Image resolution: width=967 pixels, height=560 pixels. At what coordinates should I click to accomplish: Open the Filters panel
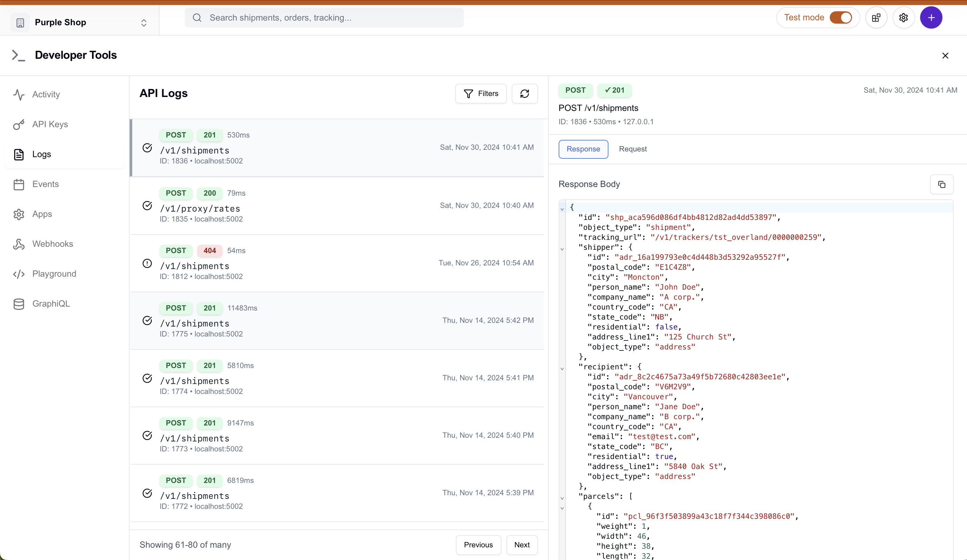click(481, 93)
